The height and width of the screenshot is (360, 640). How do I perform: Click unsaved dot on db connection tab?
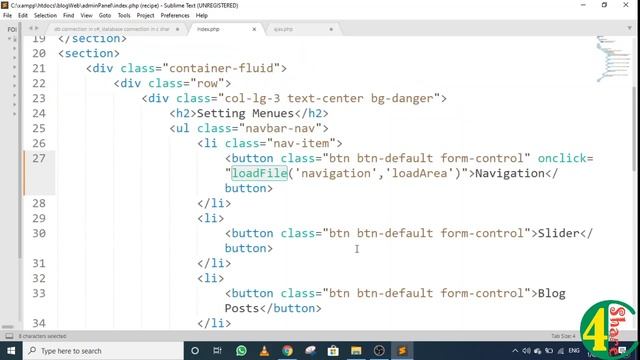click(177, 29)
